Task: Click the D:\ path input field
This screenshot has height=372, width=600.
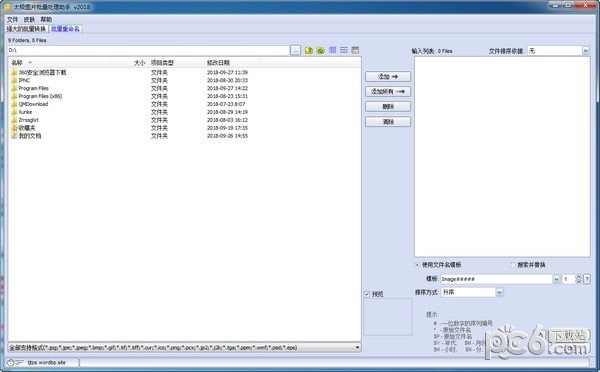Action: pos(148,50)
